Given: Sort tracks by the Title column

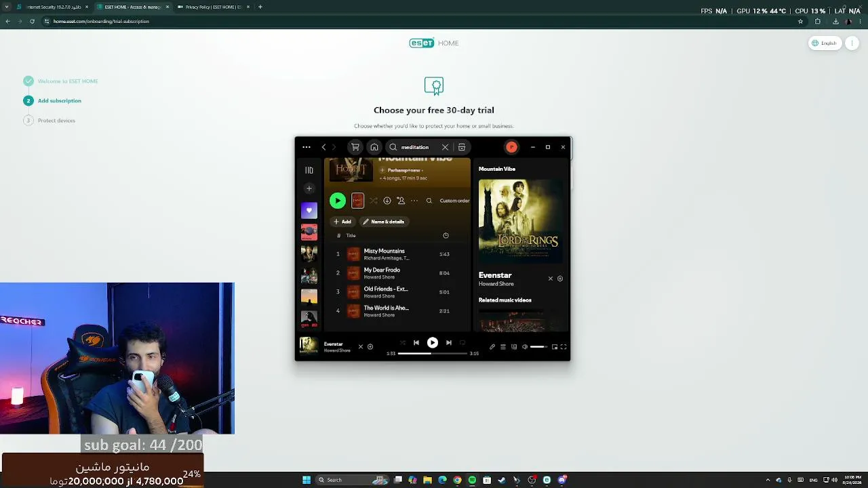Looking at the screenshot, I should (x=351, y=235).
